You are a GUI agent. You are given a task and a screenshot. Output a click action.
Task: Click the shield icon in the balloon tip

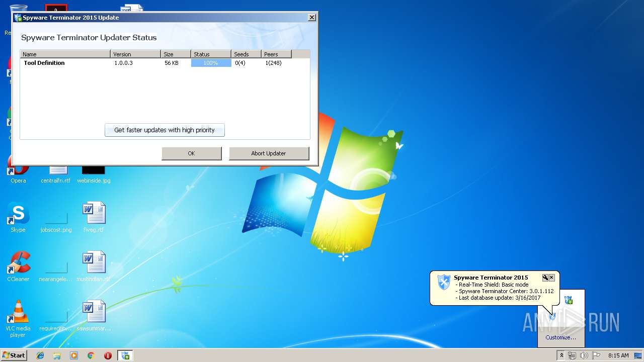click(x=443, y=282)
